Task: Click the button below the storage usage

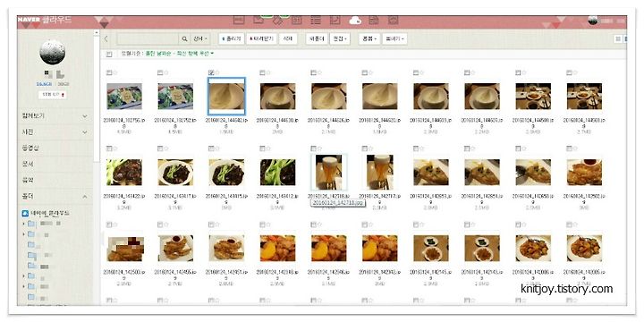Action: click(x=53, y=95)
